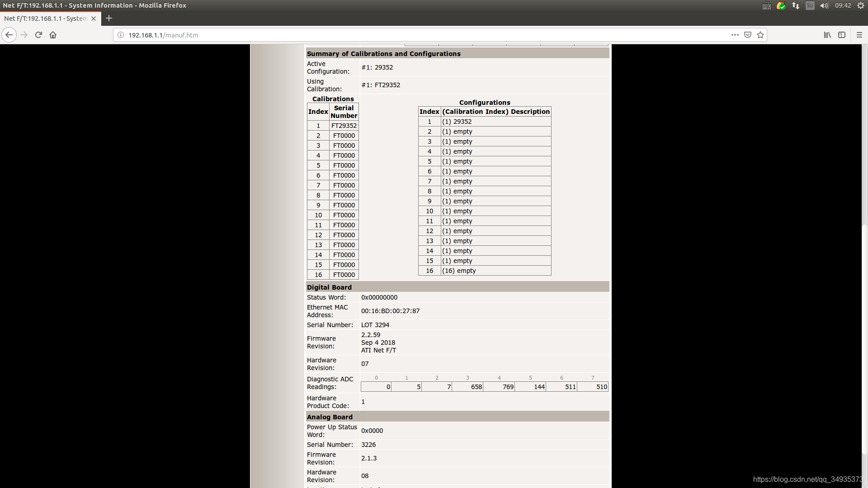Click the page vertical scrollbar
Viewport: 868px width, 488px height.
pyautogui.click(x=865, y=339)
